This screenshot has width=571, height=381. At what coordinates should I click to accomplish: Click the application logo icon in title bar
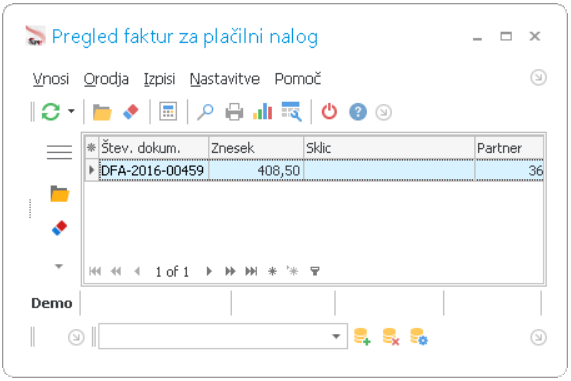tap(36, 35)
